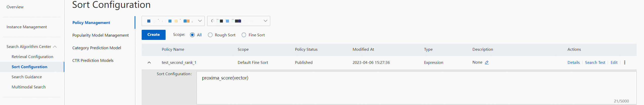Viewport: 644px width, 105px height.
Task: Collapse the Search Algorithm Center section
Action: [x=55, y=47]
